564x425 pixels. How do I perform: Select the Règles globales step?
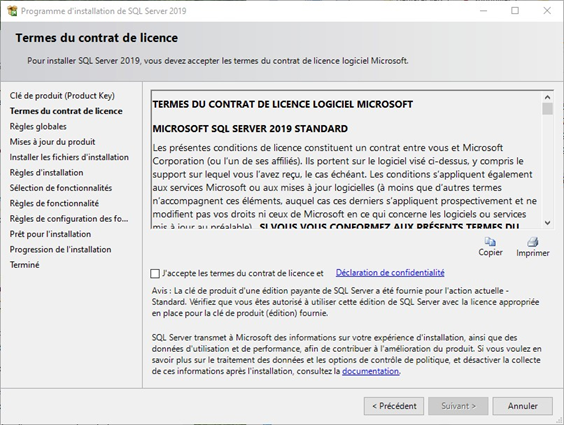click(x=38, y=127)
